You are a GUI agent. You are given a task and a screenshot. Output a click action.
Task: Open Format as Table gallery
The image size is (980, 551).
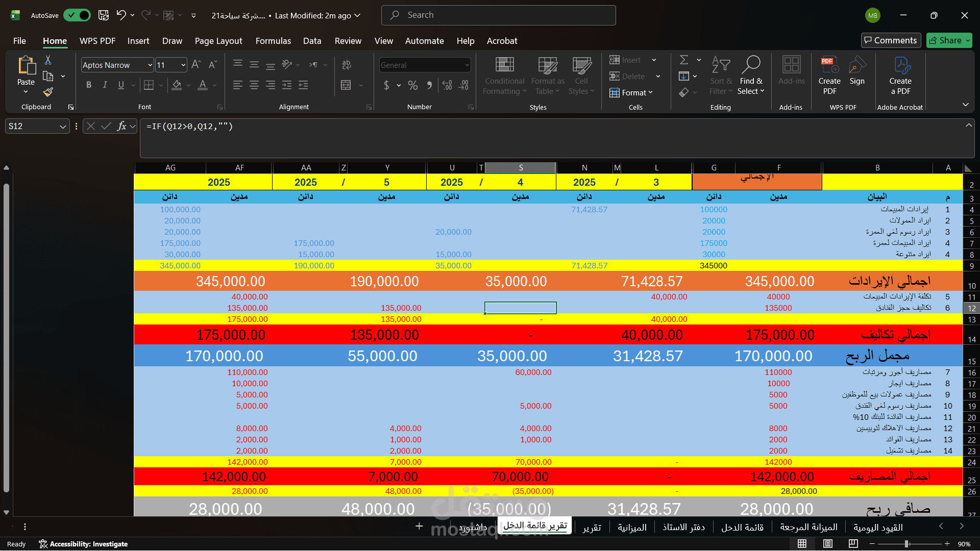[x=548, y=76]
